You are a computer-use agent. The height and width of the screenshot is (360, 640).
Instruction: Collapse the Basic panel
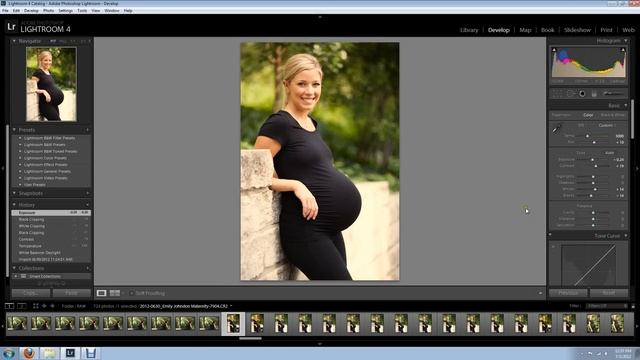point(625,105)
